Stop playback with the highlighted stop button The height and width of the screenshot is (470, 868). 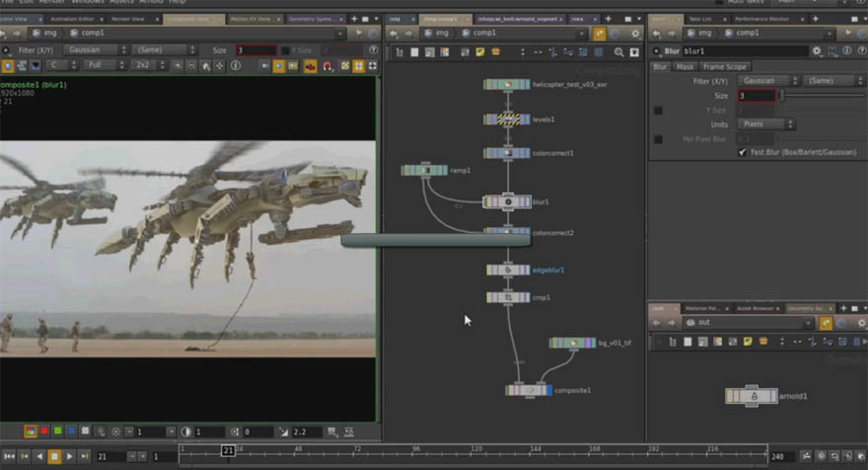[54, 456]
